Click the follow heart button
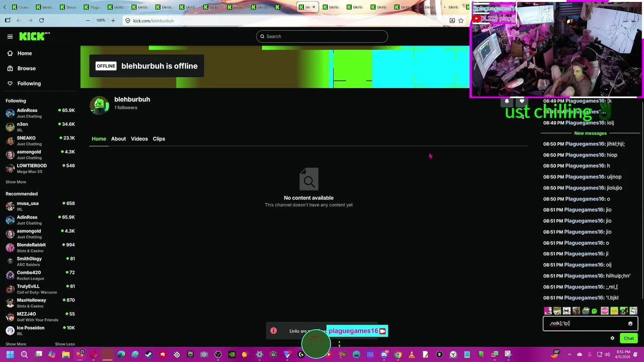Screen dimensions: 644x362 [x=522, y=102]
